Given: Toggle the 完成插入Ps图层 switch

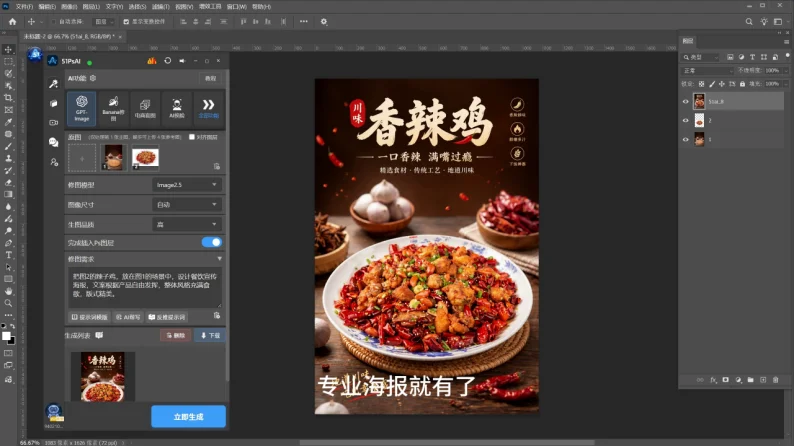Looking at the screenshot, I should (211, 242).
